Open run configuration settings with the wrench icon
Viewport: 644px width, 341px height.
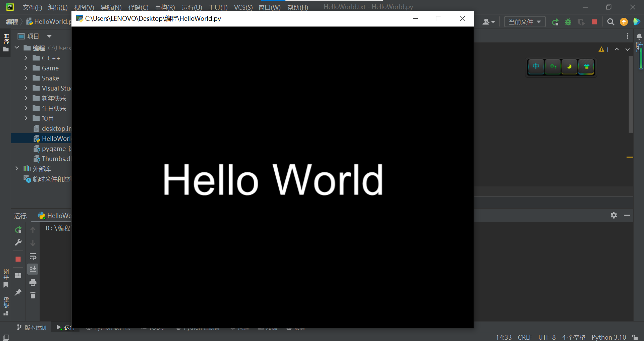coord(18,242)
